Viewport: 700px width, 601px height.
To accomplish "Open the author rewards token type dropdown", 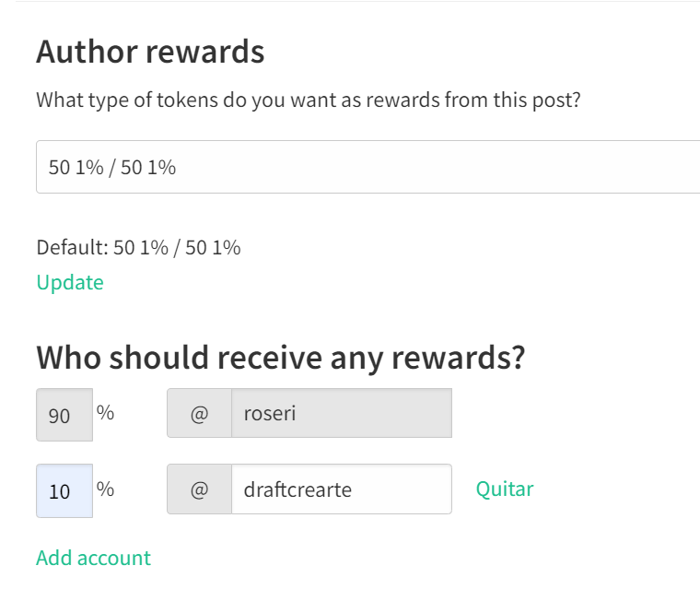I will [x=368, y=167].
